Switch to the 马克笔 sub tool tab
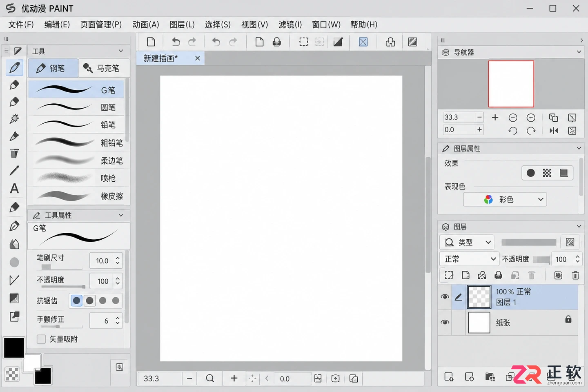The width and height of the screenshot is (588, 392). click(104, 68)
